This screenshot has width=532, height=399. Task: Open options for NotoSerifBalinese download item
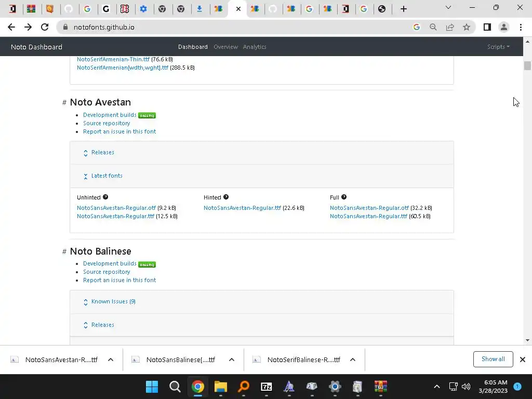point(353,360)
